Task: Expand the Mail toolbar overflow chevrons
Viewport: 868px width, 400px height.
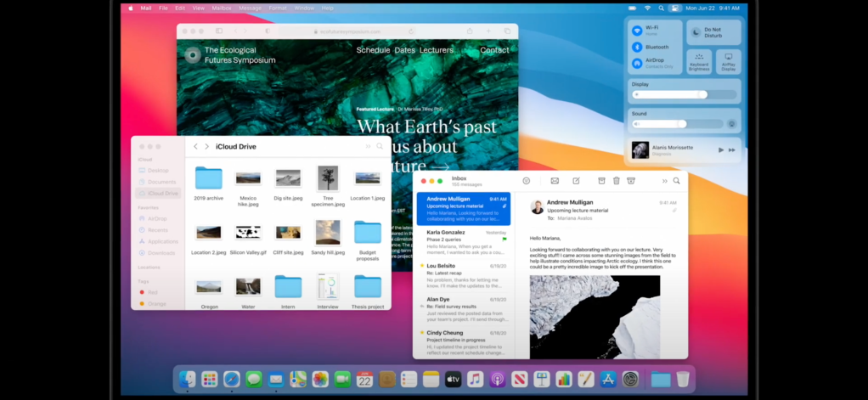Action: coord(664,181)
